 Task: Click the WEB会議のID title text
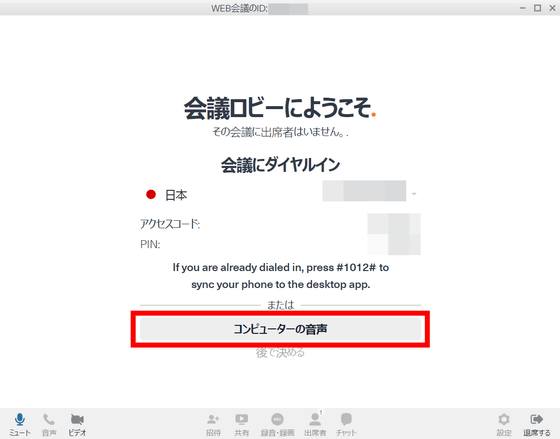(239, 8)
